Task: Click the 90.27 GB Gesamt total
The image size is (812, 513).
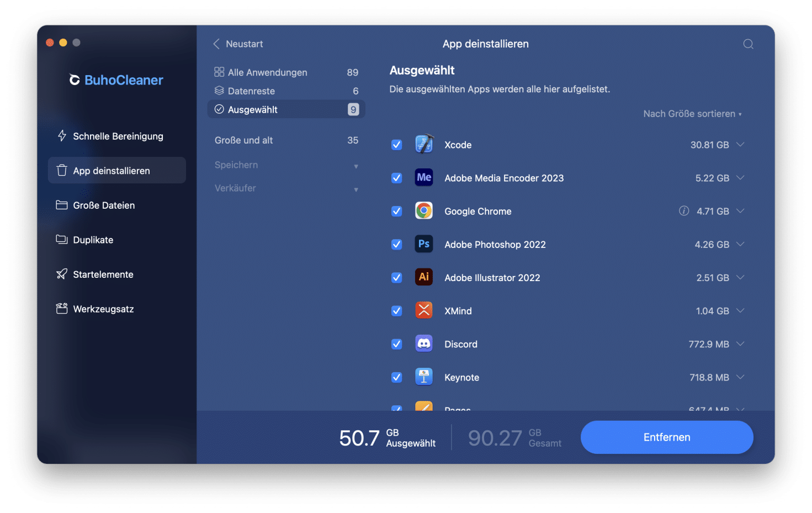Action: point(514,438)
